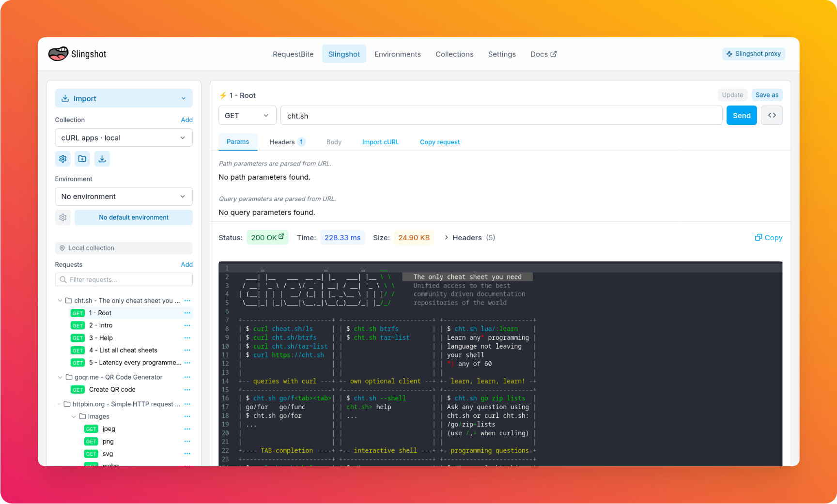Click the Local collection pin icon

click(62, 248)
